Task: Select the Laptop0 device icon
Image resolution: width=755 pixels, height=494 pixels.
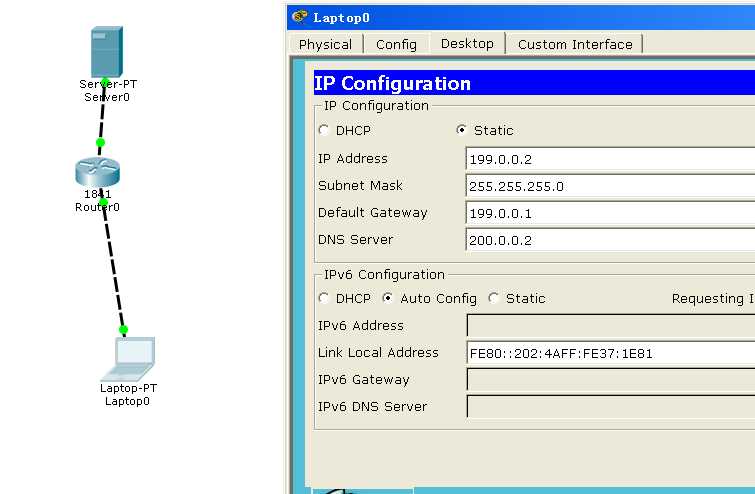Action: (129, 359)
